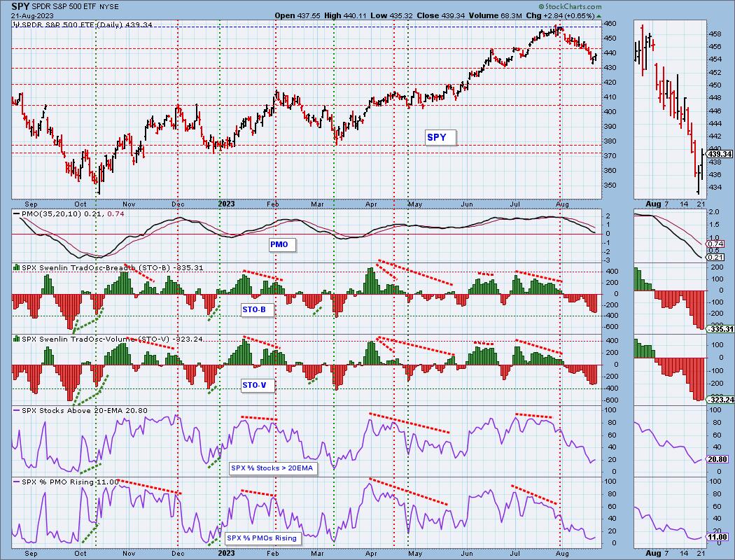Click the PMO(35,20,10) legend text
The image size is (735, 560).
[x=72, y=213]
